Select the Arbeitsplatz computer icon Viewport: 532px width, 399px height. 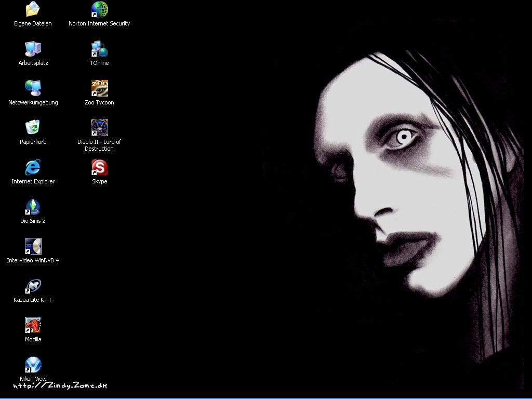click(x=33, y=48)
